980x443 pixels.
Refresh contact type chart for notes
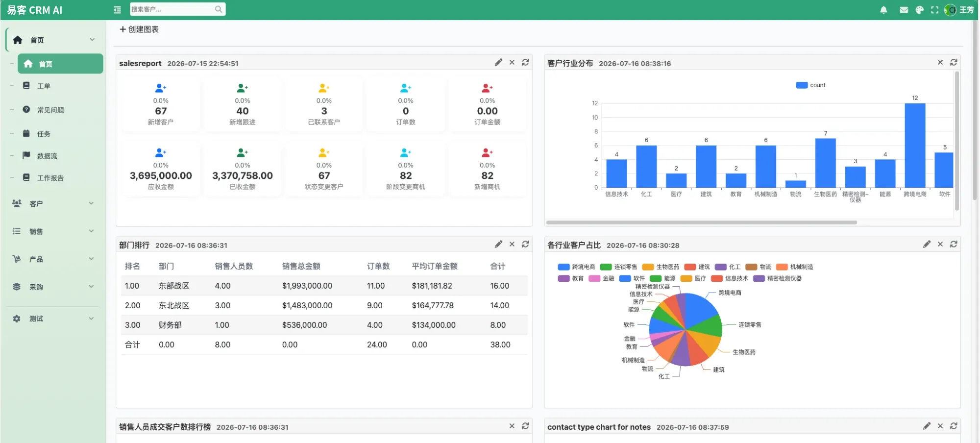click(954, 426)
